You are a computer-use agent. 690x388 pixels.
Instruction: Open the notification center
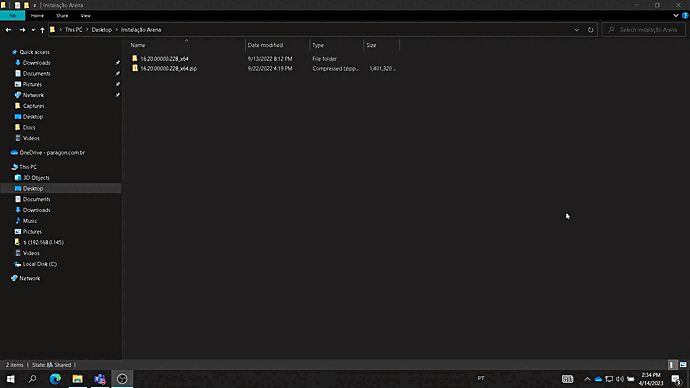click(677, 379)
